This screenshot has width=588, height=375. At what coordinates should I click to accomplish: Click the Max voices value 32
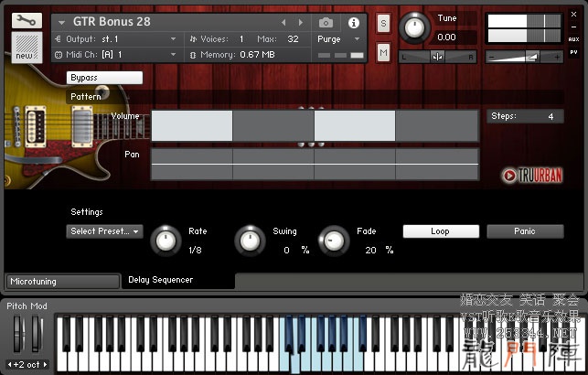coord(293,39)
